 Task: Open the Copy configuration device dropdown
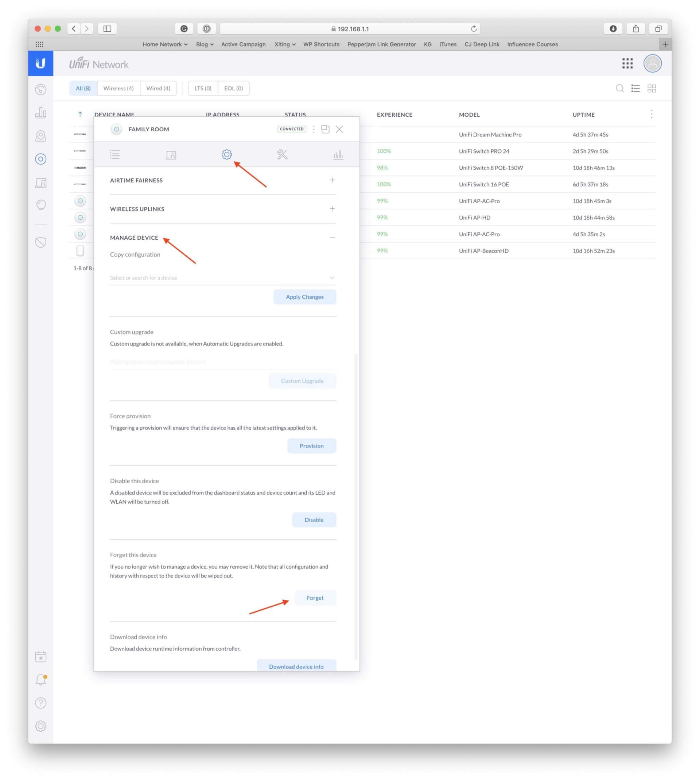(223, 278)
